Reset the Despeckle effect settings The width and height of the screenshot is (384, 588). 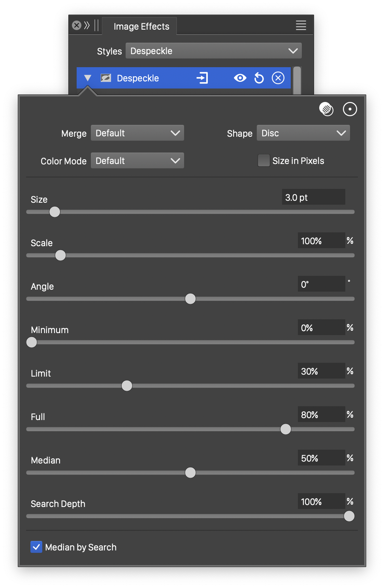pos(259,78)
